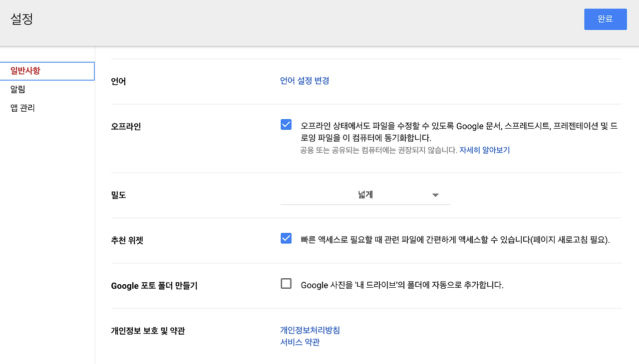
Task: View the 서비스 약관 terms link
Action: point(300,342)
